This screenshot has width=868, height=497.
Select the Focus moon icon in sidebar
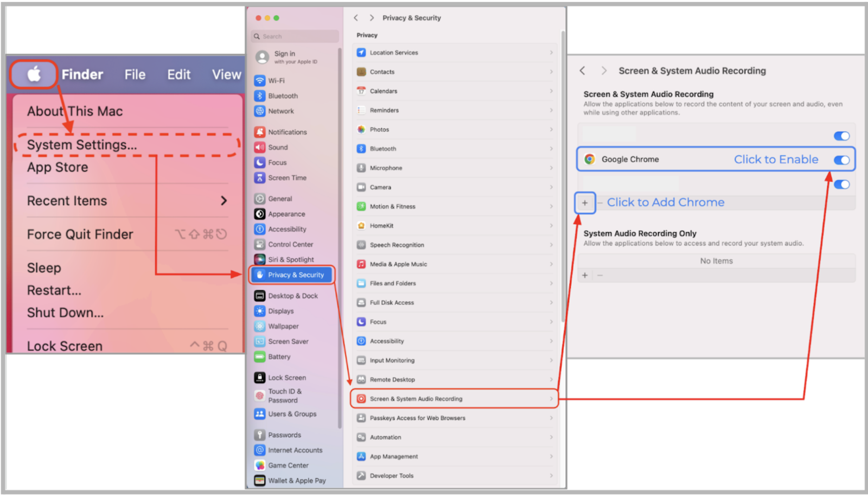tap(260, 162)
